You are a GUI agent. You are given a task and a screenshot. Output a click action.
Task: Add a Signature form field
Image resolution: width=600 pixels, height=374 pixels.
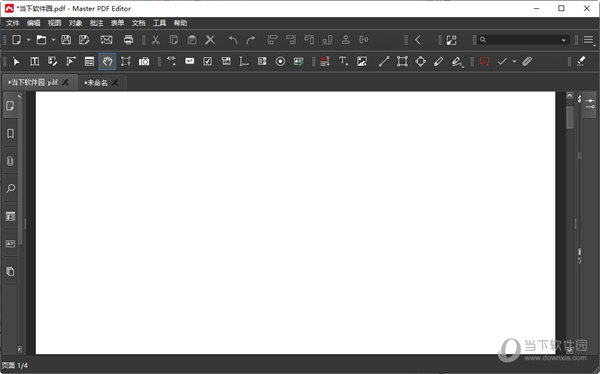point(298,62)
